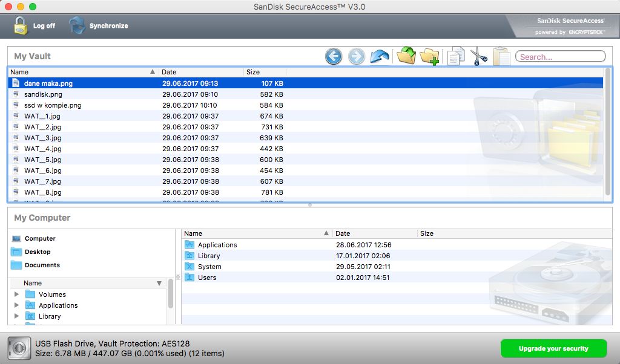Image resolution: width=620 pixels, height=364 pixels.
Task: Click date 29.06.2017 10:10
Action: [x=190, y=105]
